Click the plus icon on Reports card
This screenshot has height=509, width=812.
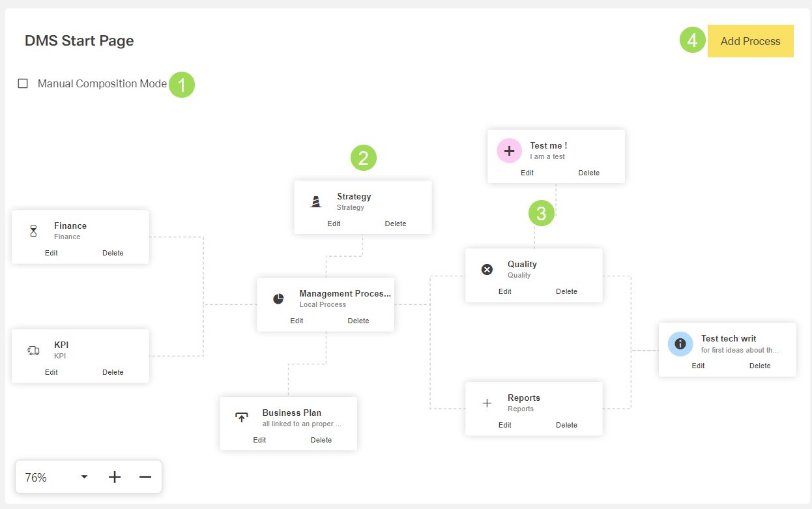[x=487, y=403]
